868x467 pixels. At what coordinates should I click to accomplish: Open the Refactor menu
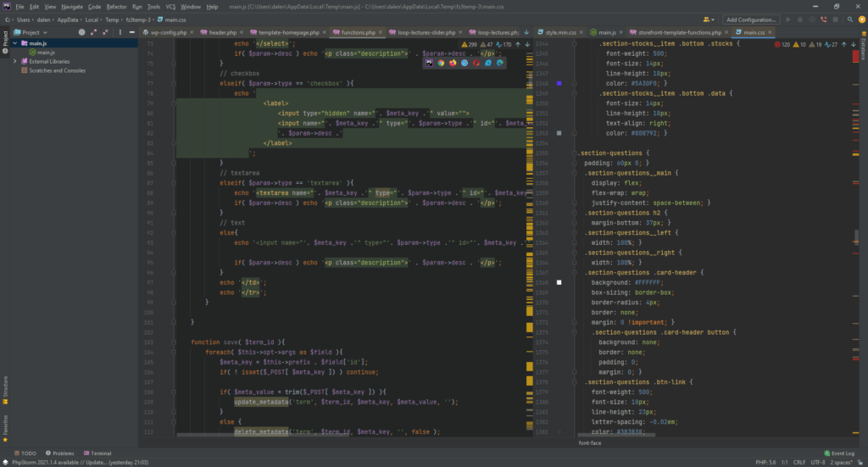[116, 6]
